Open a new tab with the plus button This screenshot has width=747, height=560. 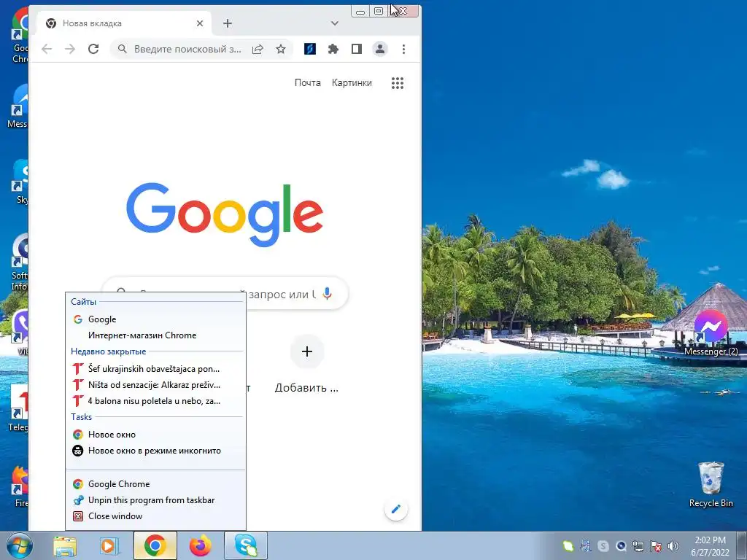click(228, 23)
